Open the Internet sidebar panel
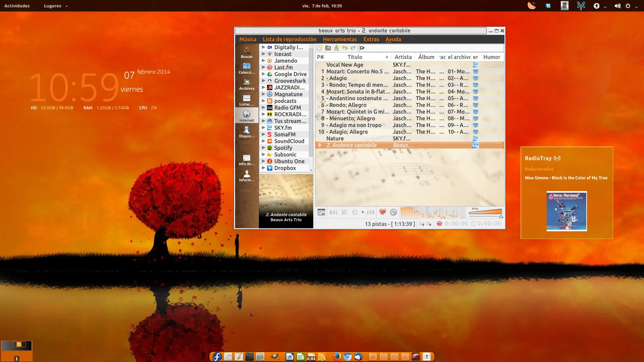 [x=247, y=116]
